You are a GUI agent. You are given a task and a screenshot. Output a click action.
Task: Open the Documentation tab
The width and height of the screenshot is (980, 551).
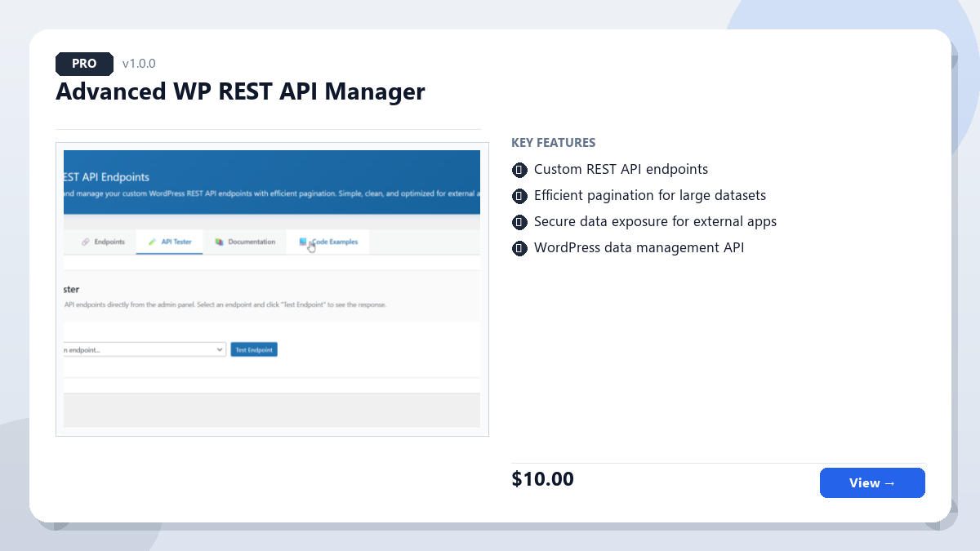coord(245,242)
